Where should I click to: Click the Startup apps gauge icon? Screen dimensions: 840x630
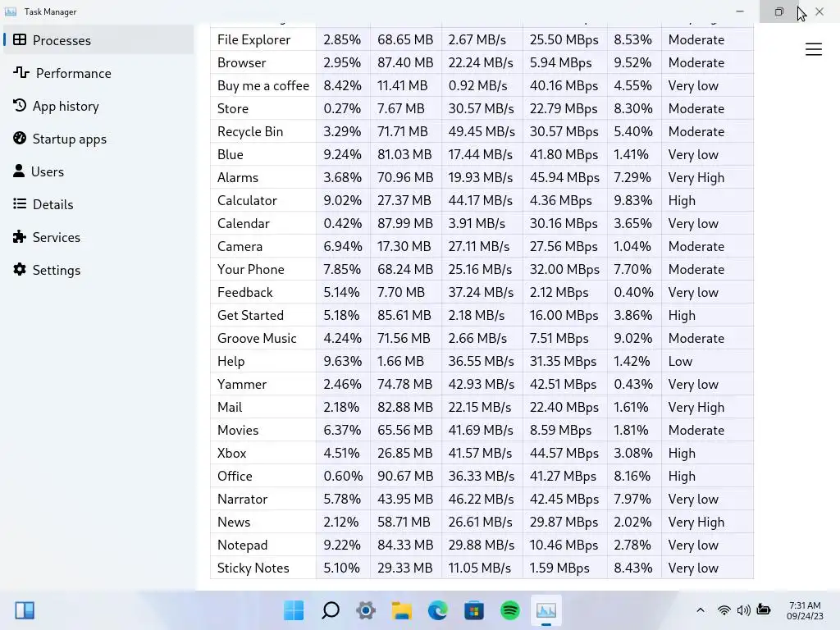click(x=20, y=138)
